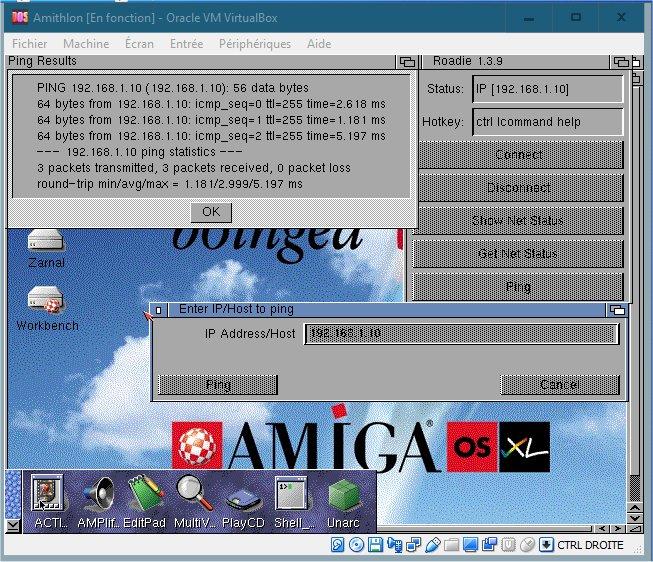
Task: Click Get Net Status button
Action: 517,254
